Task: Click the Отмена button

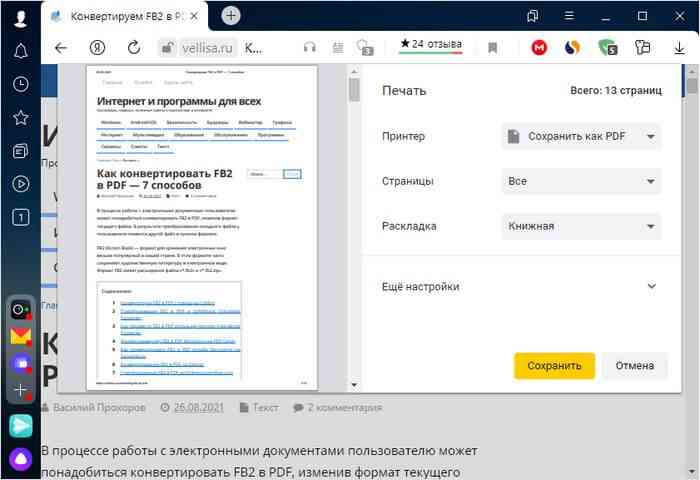Action: pyautogui.click(x=634, y=366)
